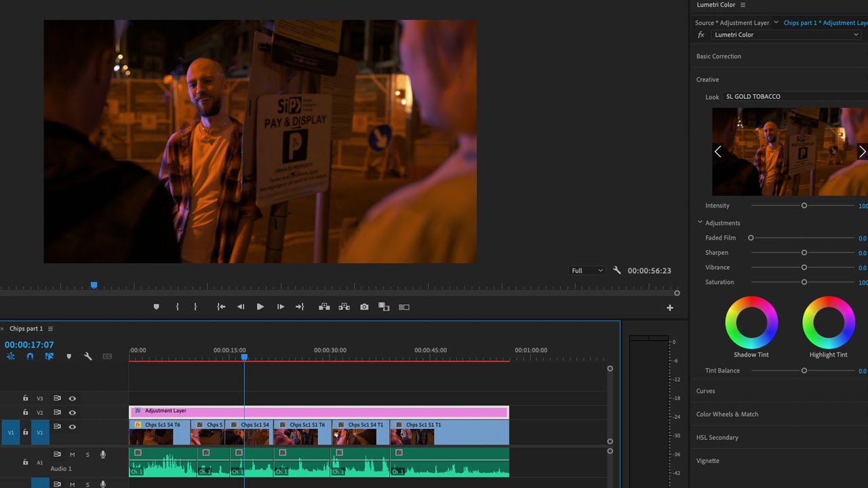Open the Lumetri Color panel menu
This screenshot has width=868, height=488.
(743, 5)
